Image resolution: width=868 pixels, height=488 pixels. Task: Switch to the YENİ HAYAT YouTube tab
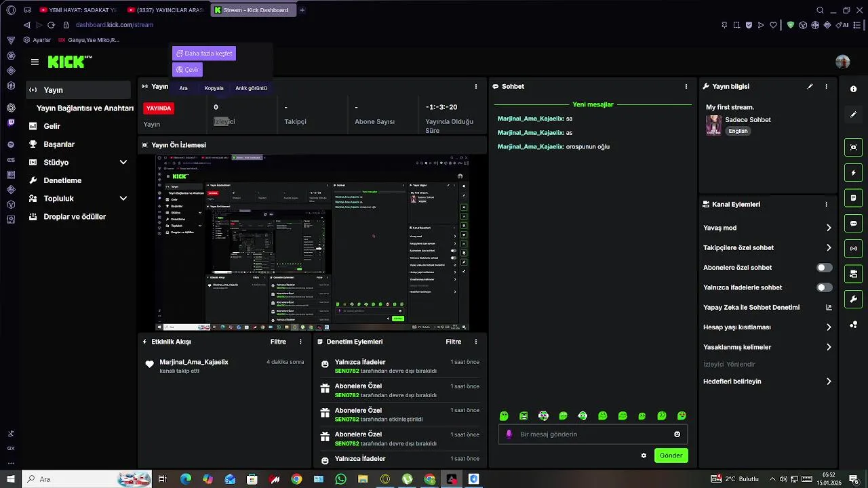coord(78,10)
